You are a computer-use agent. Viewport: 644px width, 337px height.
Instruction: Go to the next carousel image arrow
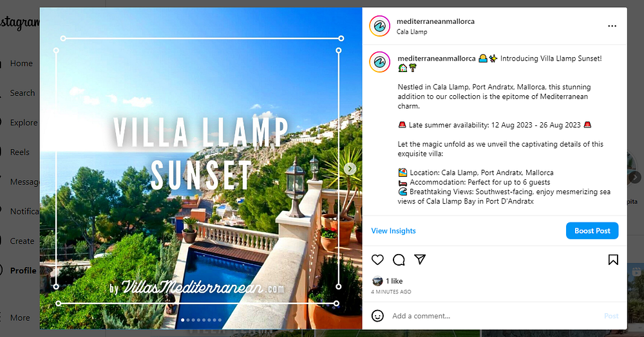[x=350, y=168]
